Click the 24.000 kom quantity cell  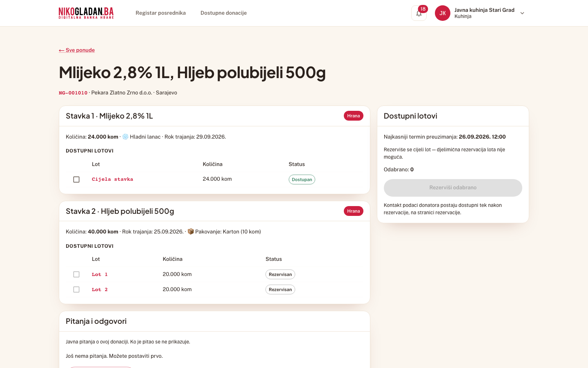click(x=217, y=179)
